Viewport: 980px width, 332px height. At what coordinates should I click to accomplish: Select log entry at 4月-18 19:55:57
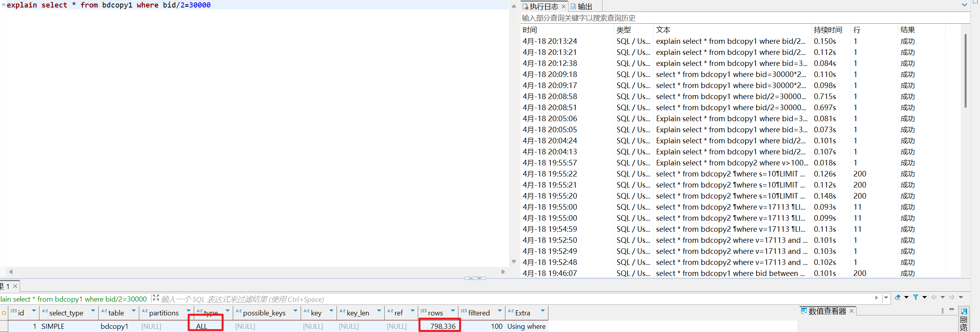(x=742, y=163)
